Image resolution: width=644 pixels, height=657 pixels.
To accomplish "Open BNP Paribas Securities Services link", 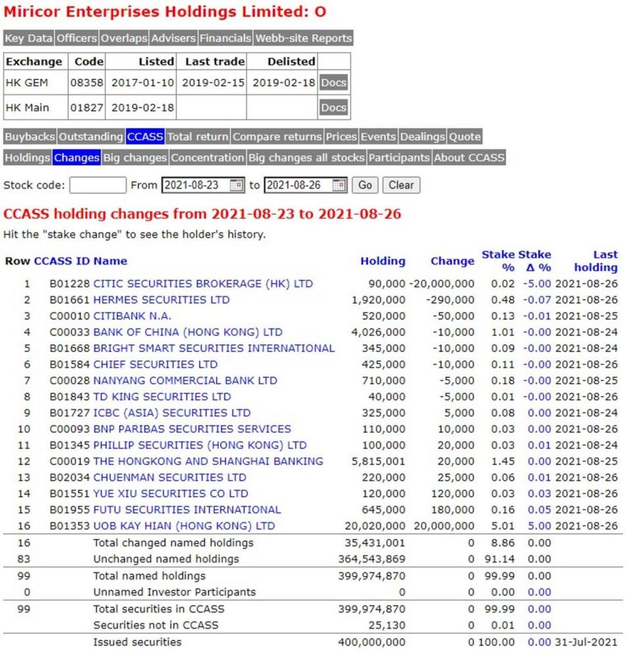I will pos(192,429).
